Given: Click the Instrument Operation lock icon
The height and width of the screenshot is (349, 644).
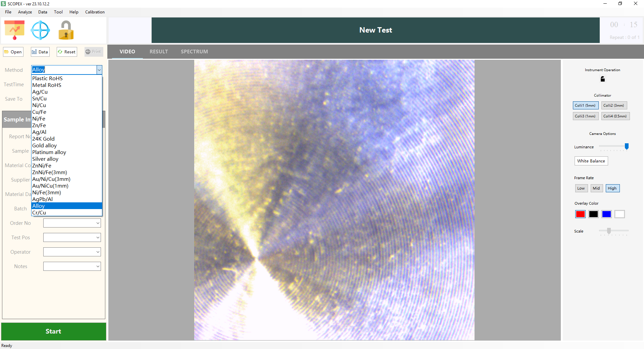Looking at the screenshot, I should (602, 79).
